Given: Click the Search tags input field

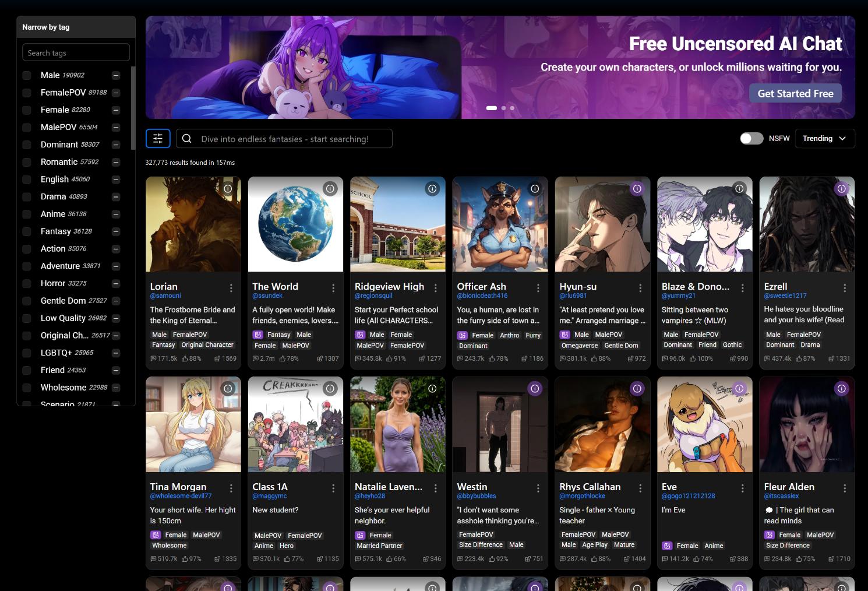Looking at the screenshot, I should click(76, 53).
